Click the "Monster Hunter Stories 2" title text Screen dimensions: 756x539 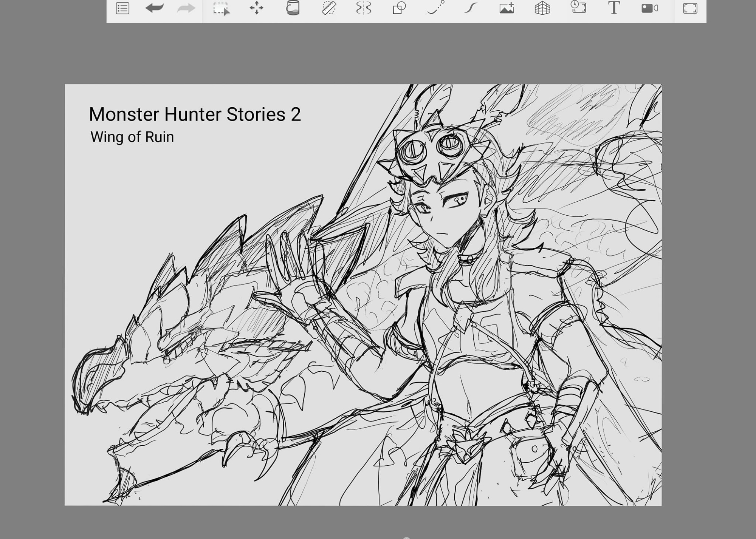click(195, 114)
